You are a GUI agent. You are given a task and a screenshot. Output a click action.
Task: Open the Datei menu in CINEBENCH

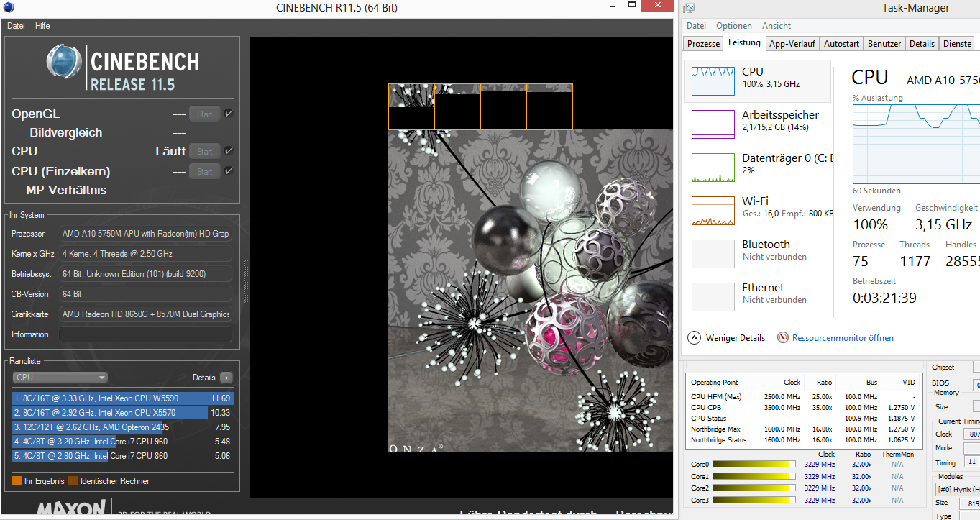point(16,26)
